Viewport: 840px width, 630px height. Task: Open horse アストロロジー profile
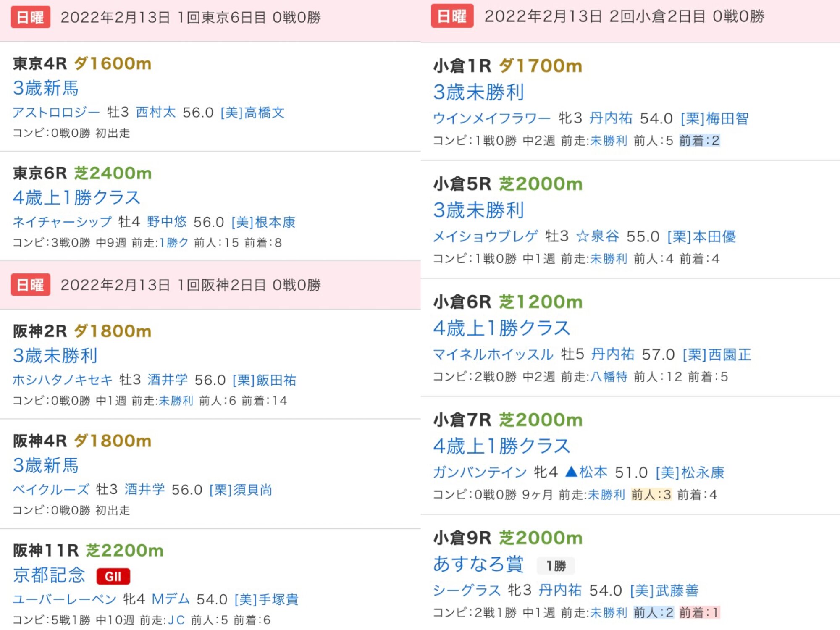click(56, 113)
